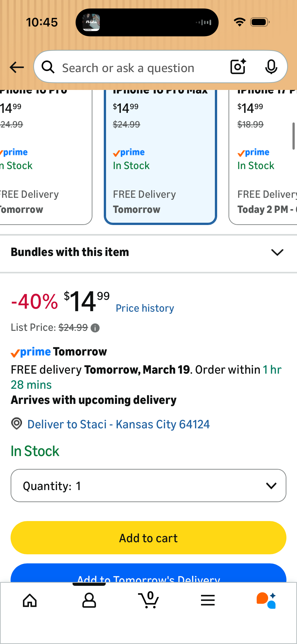Open the account profile icon
The height and width of the screenshot is (644, 297).
pos(89,600)
